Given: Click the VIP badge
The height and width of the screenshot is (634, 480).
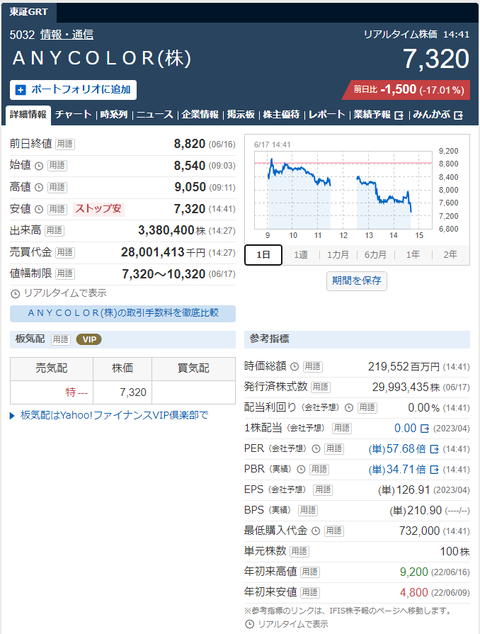Looking at the screenshot, I should click(x=89, y=340).
